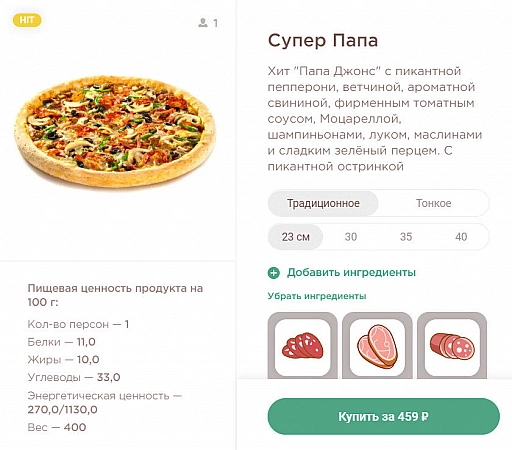Screen dimensions: 512x450
Task: Click the persons number 1 indicator
Action: [x=216, y=23]
